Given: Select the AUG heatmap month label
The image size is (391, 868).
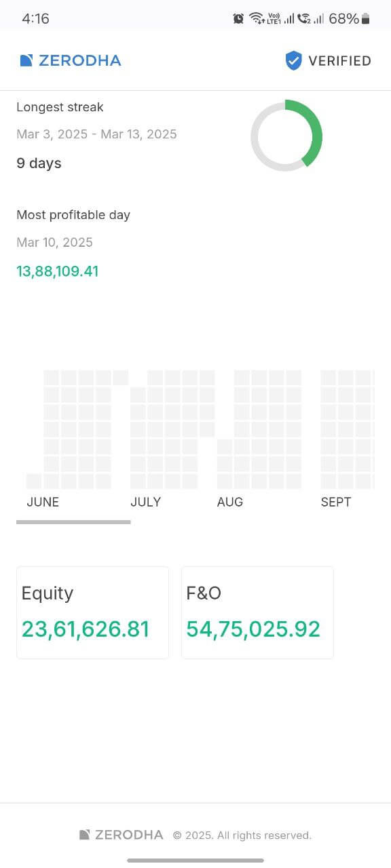Looking at the screenshot, I should [x=230, y=502].
